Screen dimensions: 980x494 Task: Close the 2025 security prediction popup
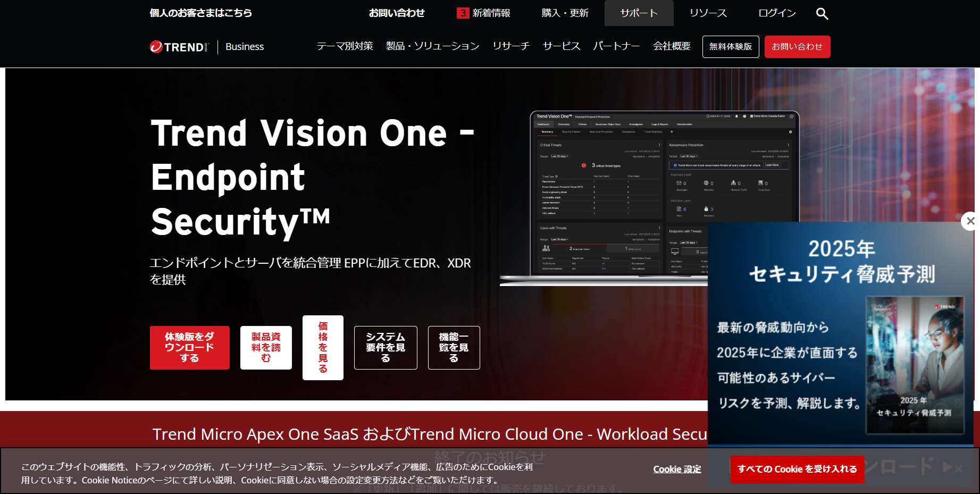970,221
